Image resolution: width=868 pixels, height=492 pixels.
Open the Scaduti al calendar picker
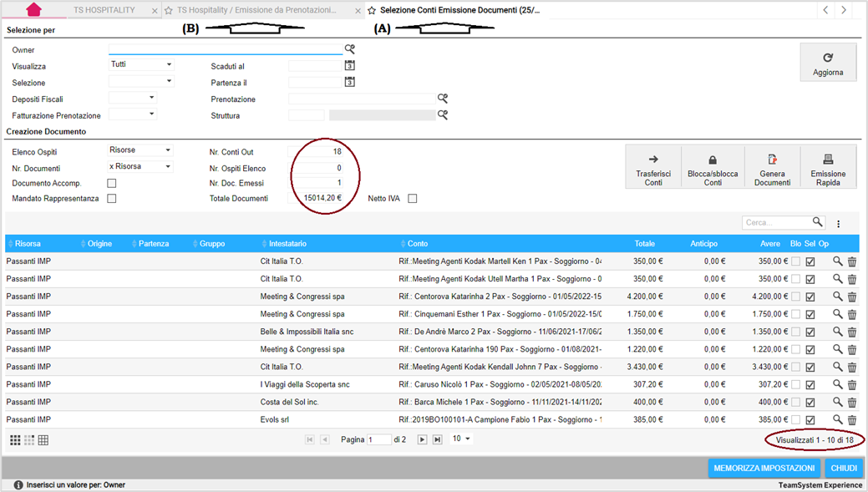point(349,65)
